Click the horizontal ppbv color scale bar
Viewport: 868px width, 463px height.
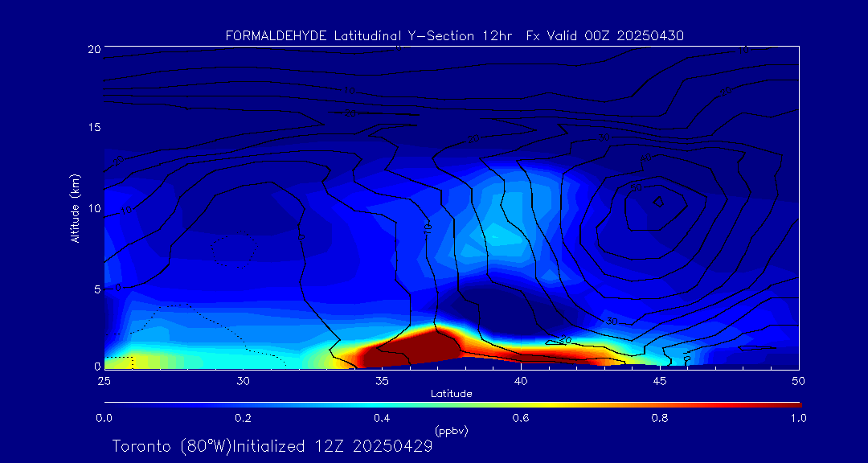[452, 405]
